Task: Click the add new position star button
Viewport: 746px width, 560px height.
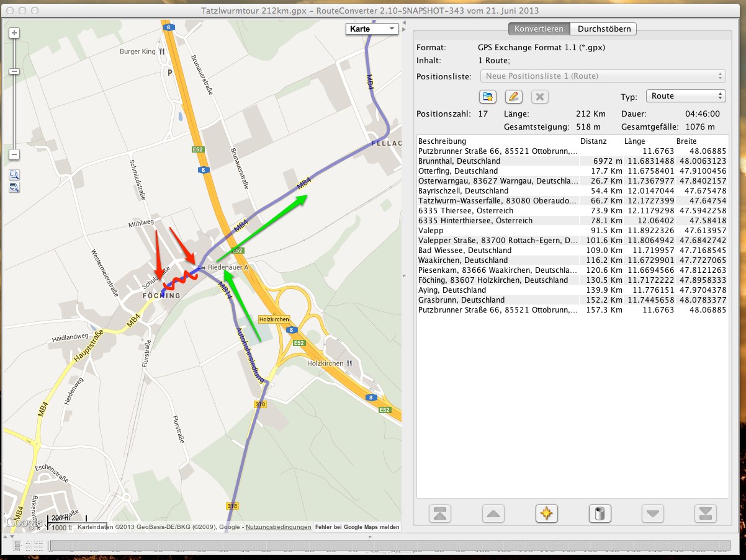Action: click(546, 514)
